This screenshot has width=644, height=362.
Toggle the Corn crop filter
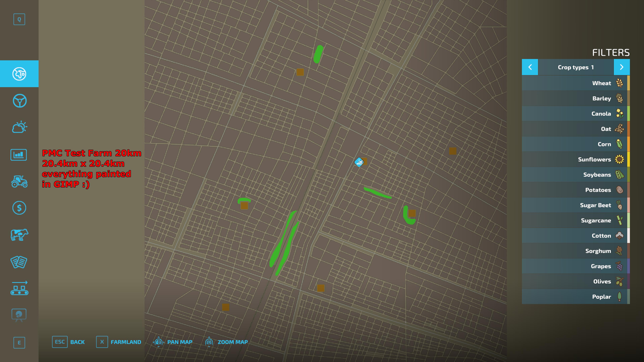pos(576,144)
